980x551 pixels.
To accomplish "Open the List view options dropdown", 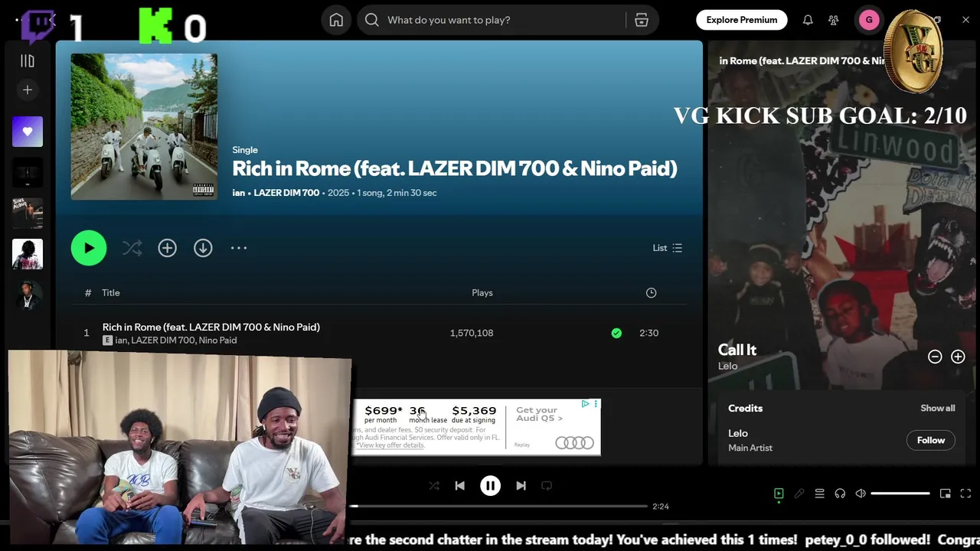I will pyautogui.click(x=667, y=248).
